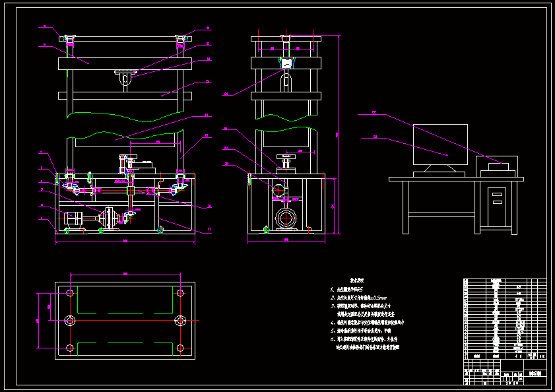Click the parts list table above the title block
Image resolution: width=555 pixels, height=392 pixels.
click(x=505, y=319)
